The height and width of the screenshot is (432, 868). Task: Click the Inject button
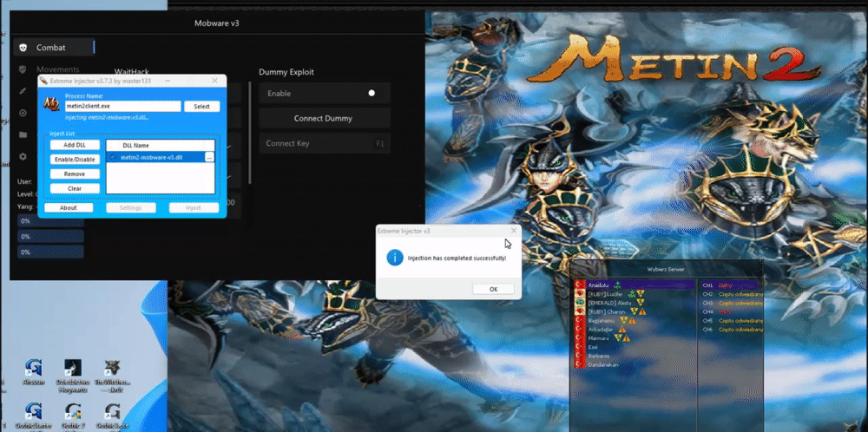click(x=194, y=208)
